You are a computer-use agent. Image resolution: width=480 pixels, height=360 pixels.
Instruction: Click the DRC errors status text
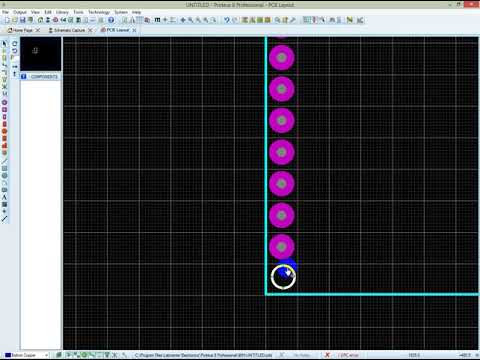coord(348,355)
